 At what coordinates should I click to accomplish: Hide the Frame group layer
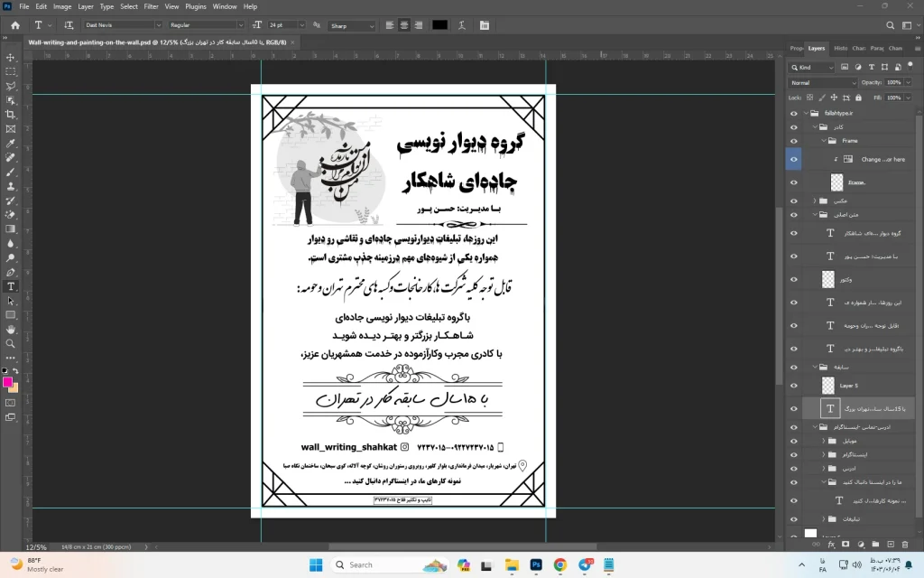(794, 141)
